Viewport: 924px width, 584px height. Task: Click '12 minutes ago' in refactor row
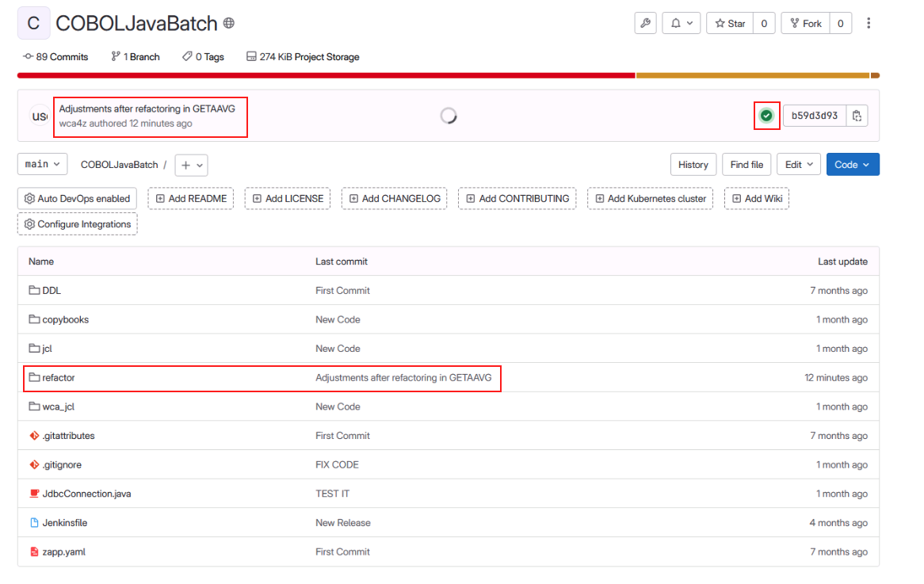[836, 378]
